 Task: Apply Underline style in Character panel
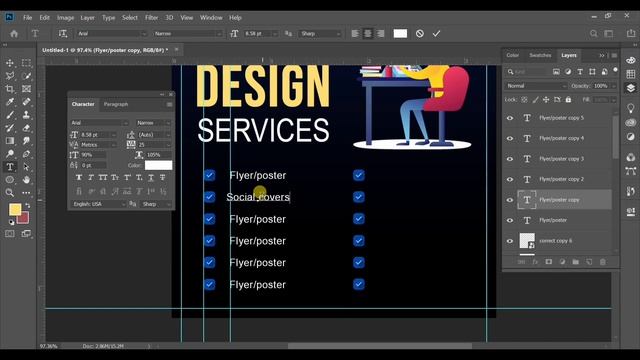[151, 178]
